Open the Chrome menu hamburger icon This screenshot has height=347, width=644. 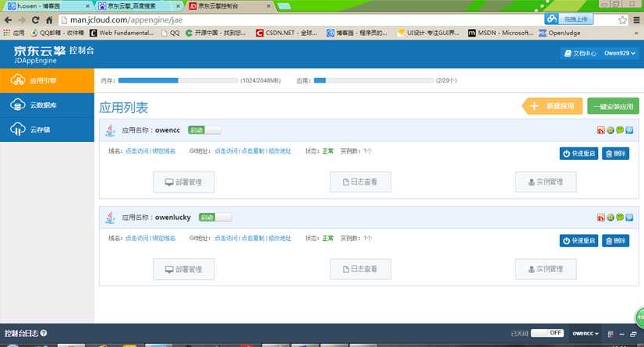coord(636,19)
